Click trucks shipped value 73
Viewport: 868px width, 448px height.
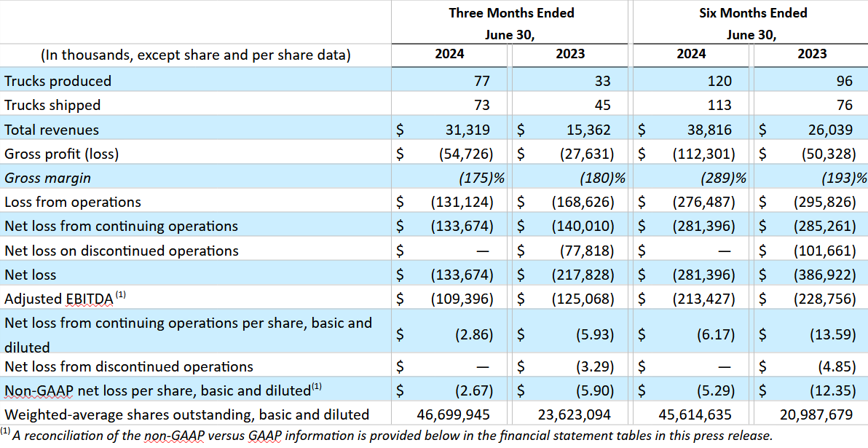[481, 105]
